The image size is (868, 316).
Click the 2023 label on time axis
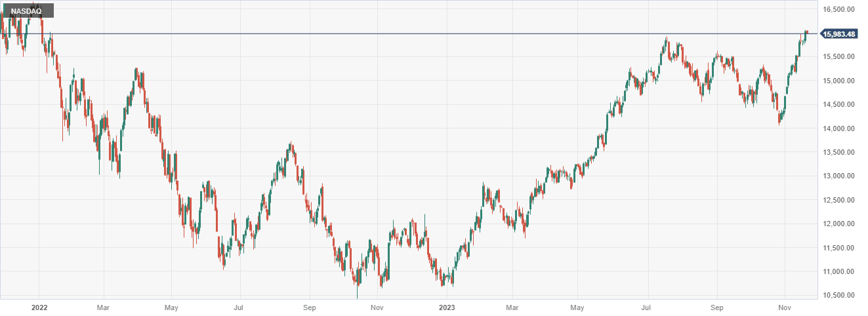click(447, 307)
